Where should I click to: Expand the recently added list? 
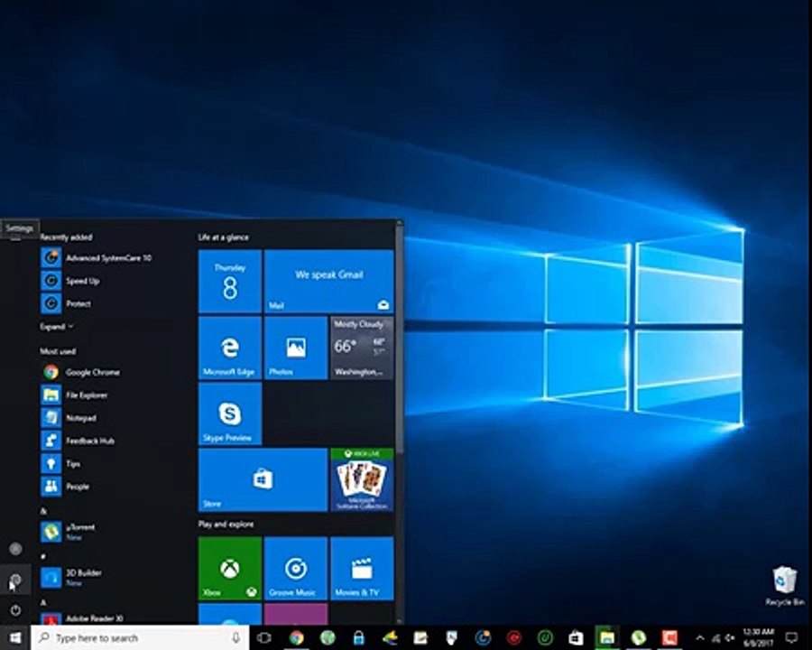pyautogui.click(x=57, y=327)
